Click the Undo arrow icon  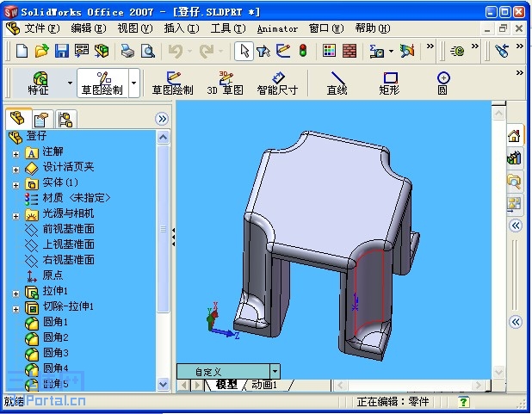pos(176,52)
